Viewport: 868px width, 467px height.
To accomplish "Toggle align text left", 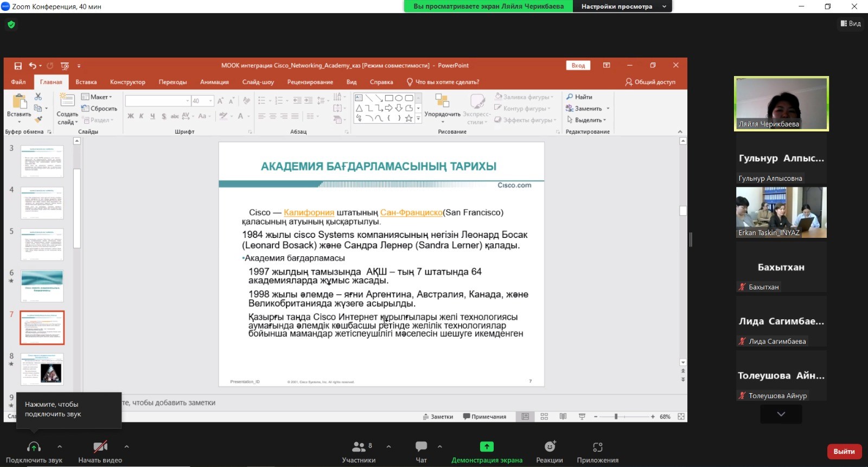I will pos(261,116).
